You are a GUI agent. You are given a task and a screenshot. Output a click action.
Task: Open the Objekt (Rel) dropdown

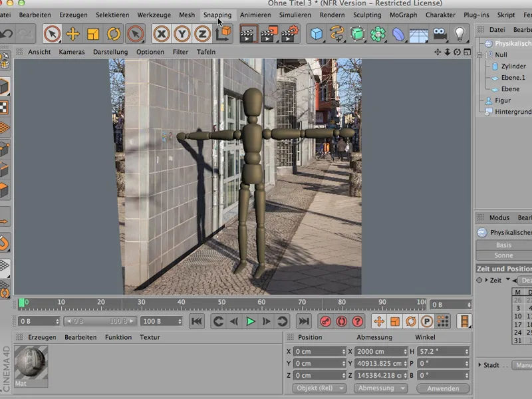click(319, 388)
